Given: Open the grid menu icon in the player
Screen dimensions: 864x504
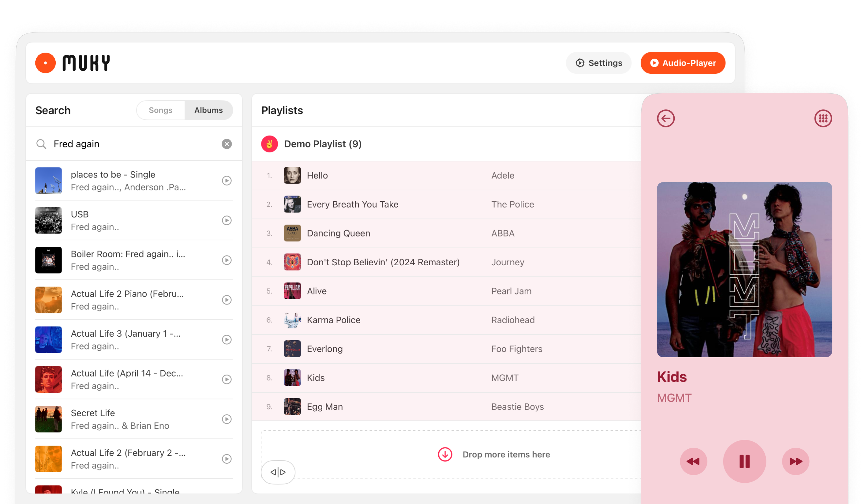Looking at the screenshot, I should click(x=823, y=118).
